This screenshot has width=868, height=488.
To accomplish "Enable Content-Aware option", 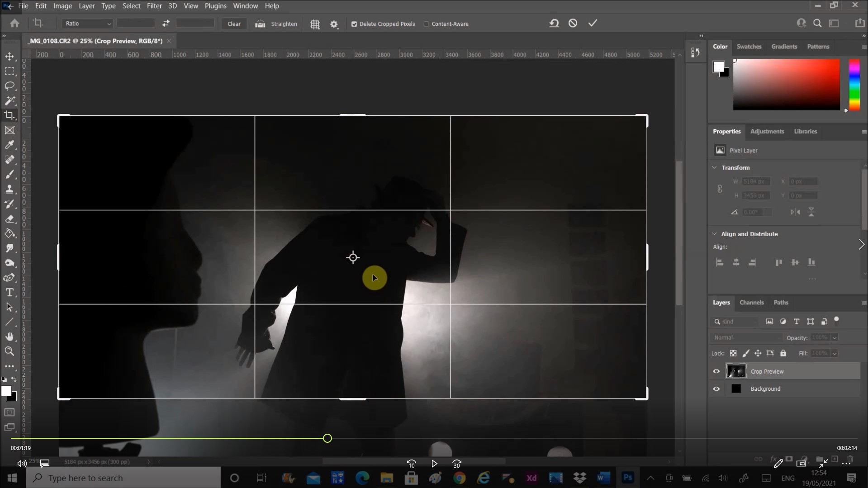I will (x=426, y=24).
